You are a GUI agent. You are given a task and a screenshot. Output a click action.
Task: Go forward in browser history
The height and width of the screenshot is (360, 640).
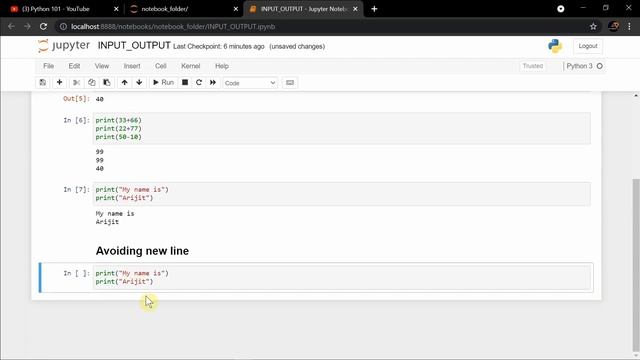(27, 27)
